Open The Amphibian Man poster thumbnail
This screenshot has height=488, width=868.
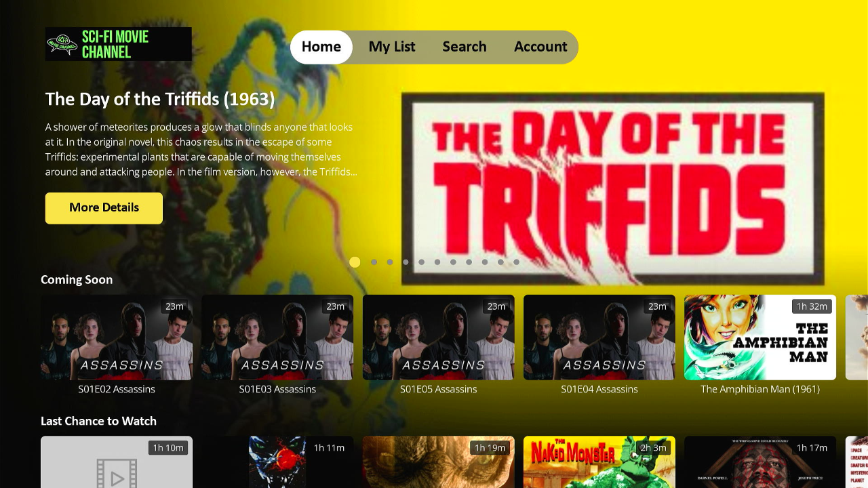760,338
